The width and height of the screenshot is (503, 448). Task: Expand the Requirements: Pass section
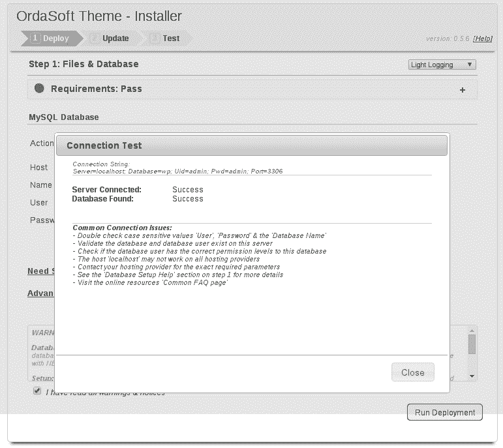(x=97, y=89)
